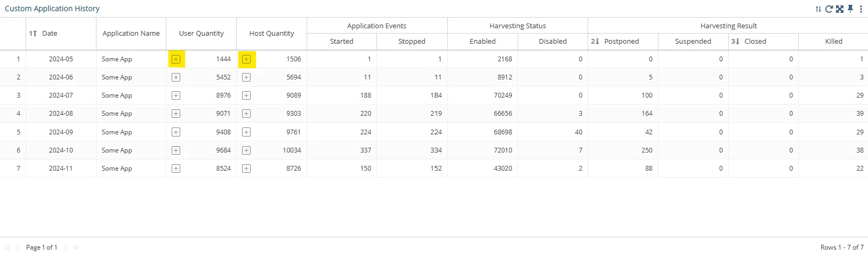Click the Postponed value 164

click(x=647, y=114)
